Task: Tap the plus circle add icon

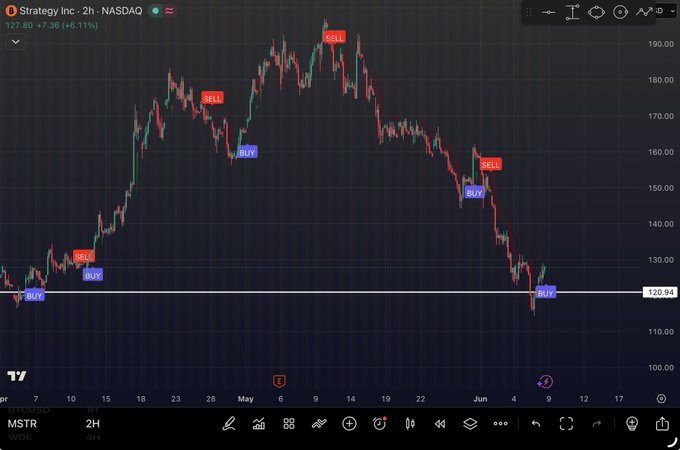Action: point(349,424)
